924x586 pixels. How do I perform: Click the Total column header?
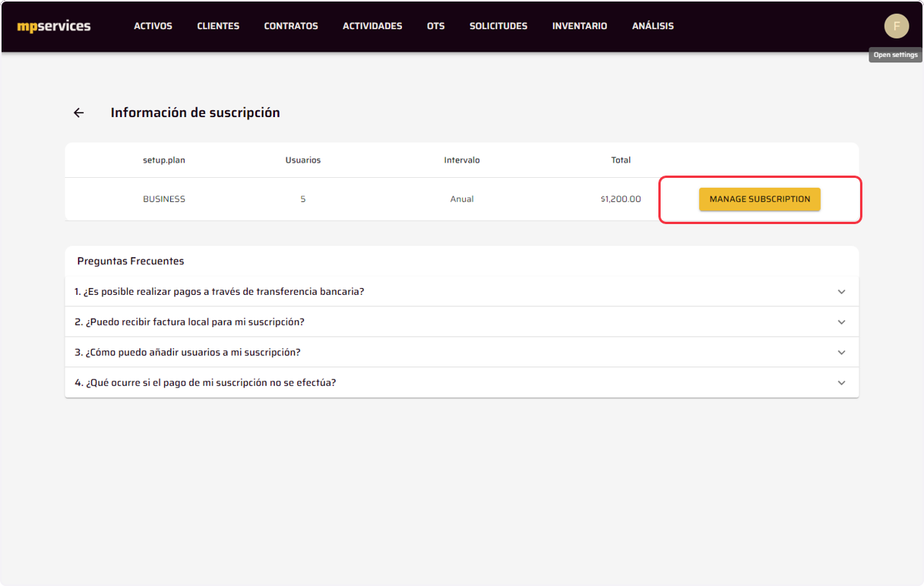621,160
